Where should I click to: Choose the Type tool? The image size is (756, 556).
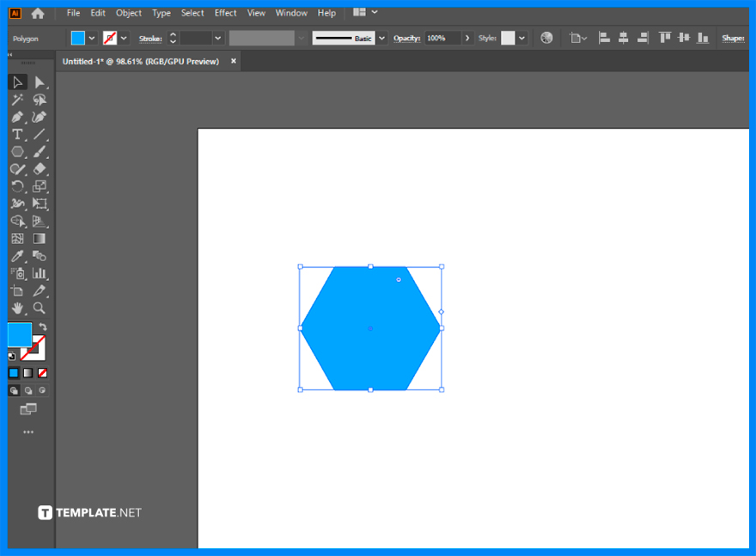click(x=17, y=134)
